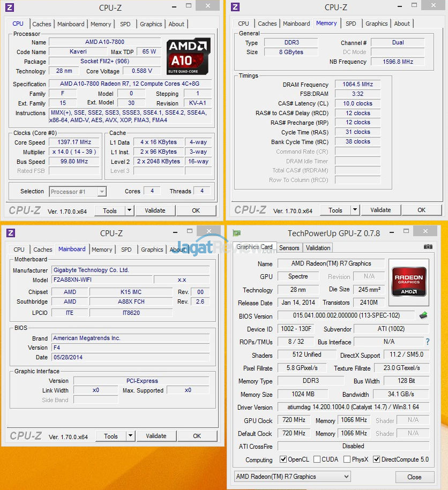
Task: Open the SPD tab in the Mainboard window
Action: coord(126,250)
